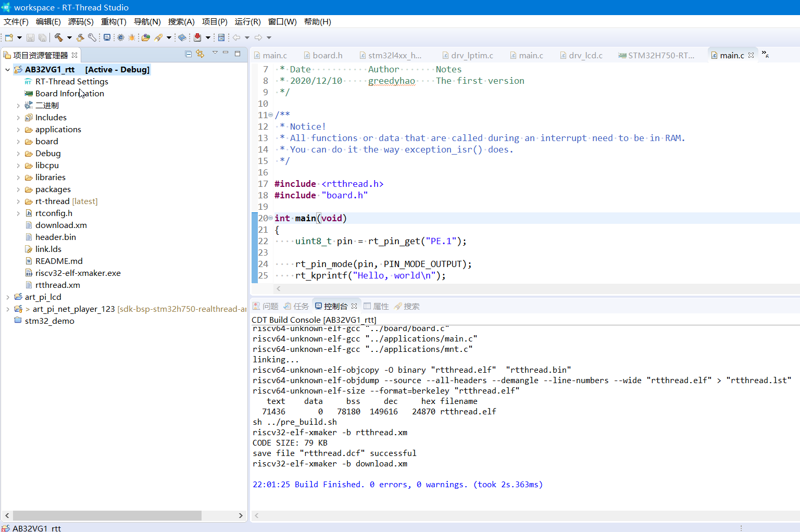Close the 控制台 console tab
Viewport: 800px width, 532px height.
pos(354,306)
